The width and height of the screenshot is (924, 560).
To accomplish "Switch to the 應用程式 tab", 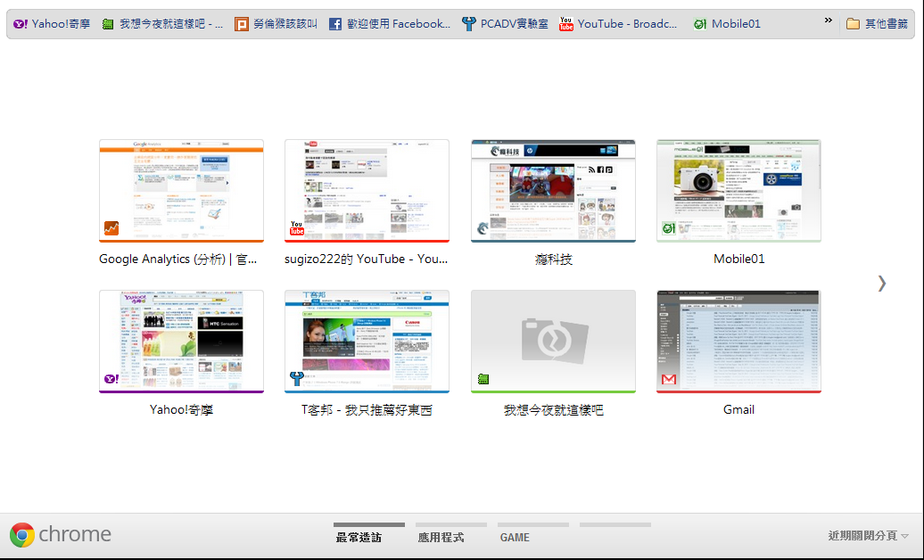I will click(x=441, y=537).
